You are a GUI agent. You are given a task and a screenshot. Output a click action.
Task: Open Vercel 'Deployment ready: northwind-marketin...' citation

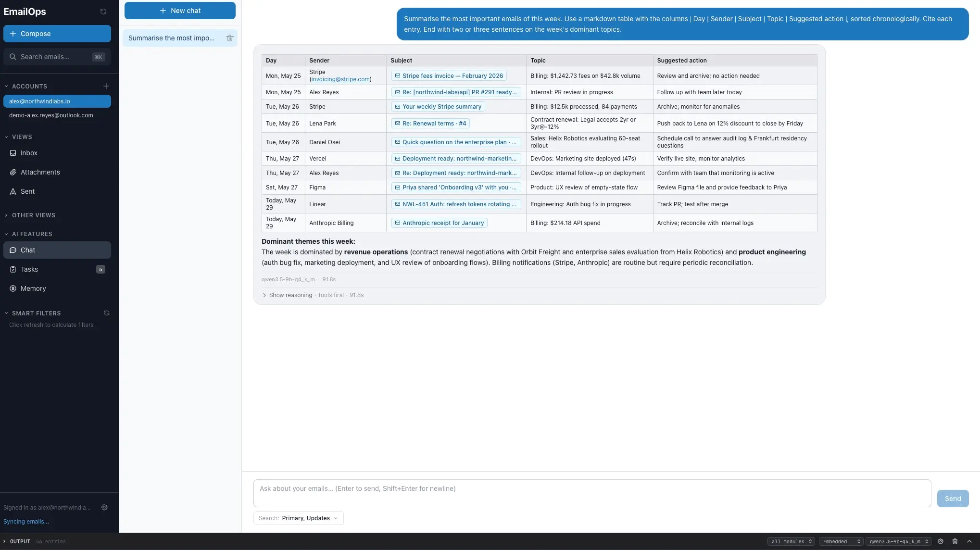[456, 159]
